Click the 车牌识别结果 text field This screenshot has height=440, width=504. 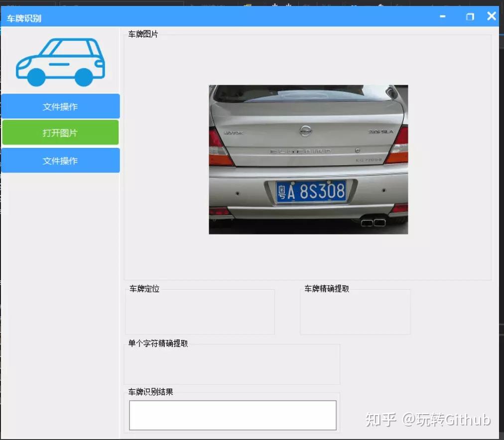(233, 415)
